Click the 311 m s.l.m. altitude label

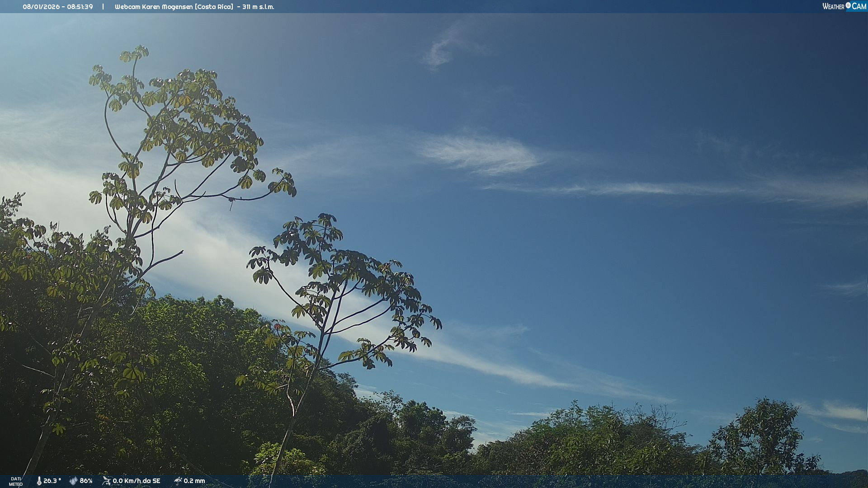[x=258, y=7]
